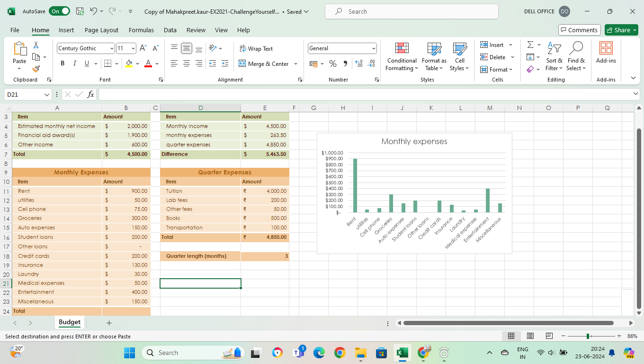Open the General number format dropdown

[x=374, y=48]
